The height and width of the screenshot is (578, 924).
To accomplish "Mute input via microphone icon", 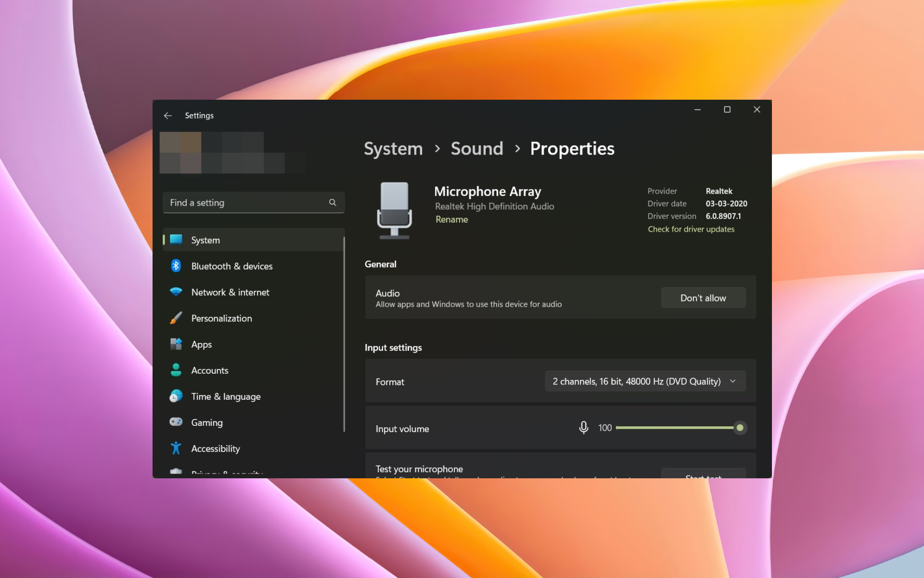I will (584, 428).
